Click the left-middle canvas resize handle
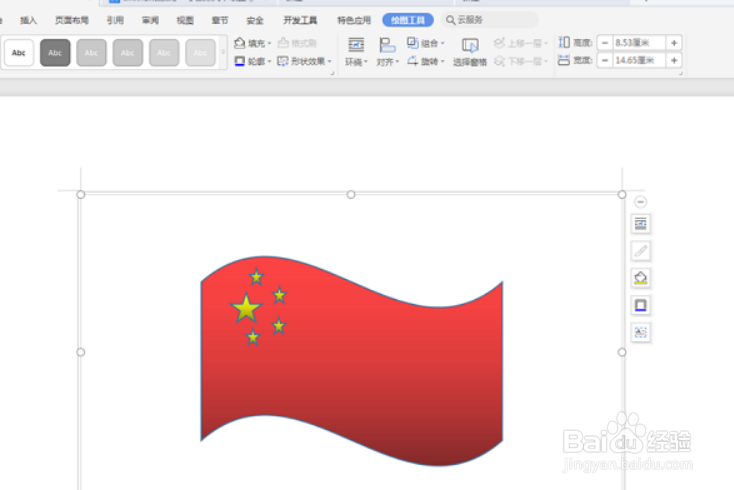 pos(81,352)
